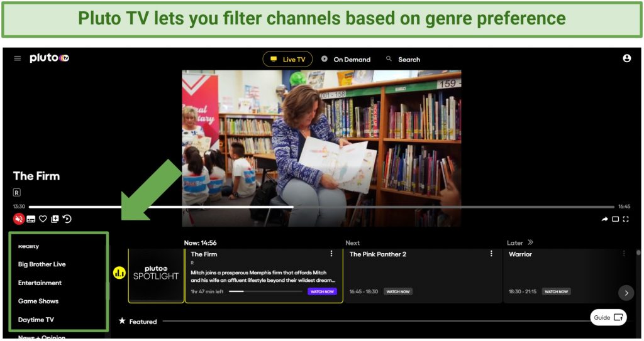
Task: Add channel to favorites with heart icon
Action: [x=43, y=219]
